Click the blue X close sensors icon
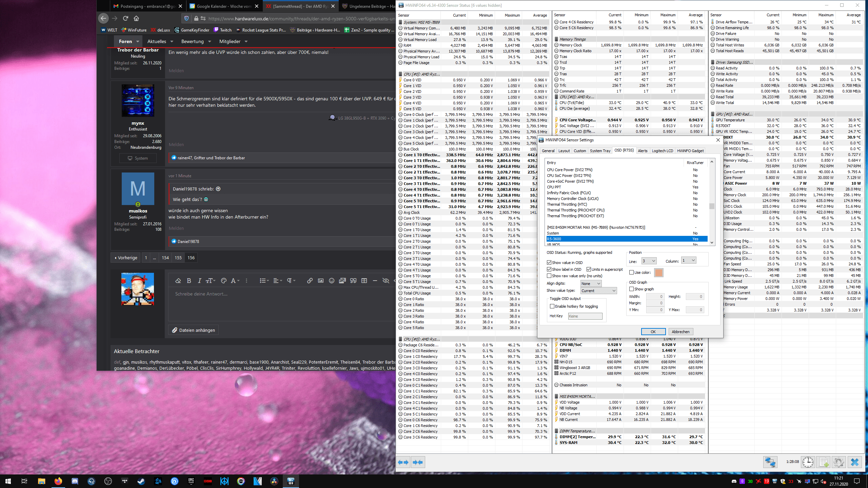Image resolution: width=868 pixels, height=488 pixels. (x=855, y=462)
